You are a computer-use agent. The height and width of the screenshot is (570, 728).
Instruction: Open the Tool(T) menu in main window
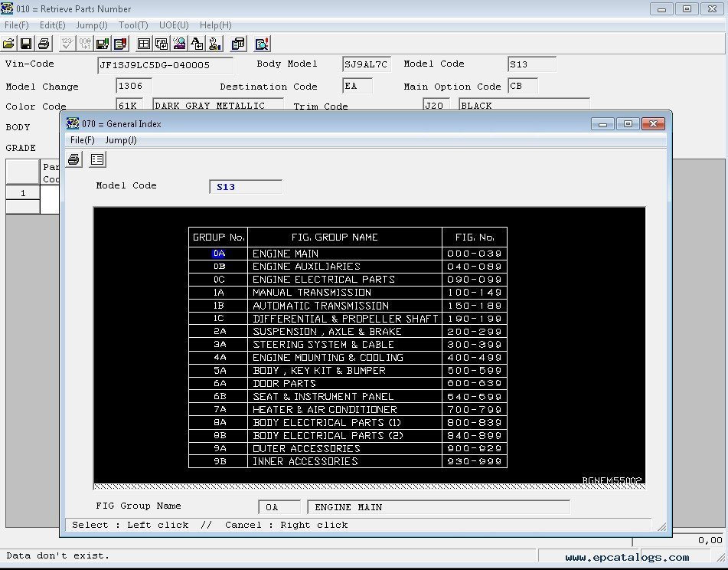tap(133, 25)
